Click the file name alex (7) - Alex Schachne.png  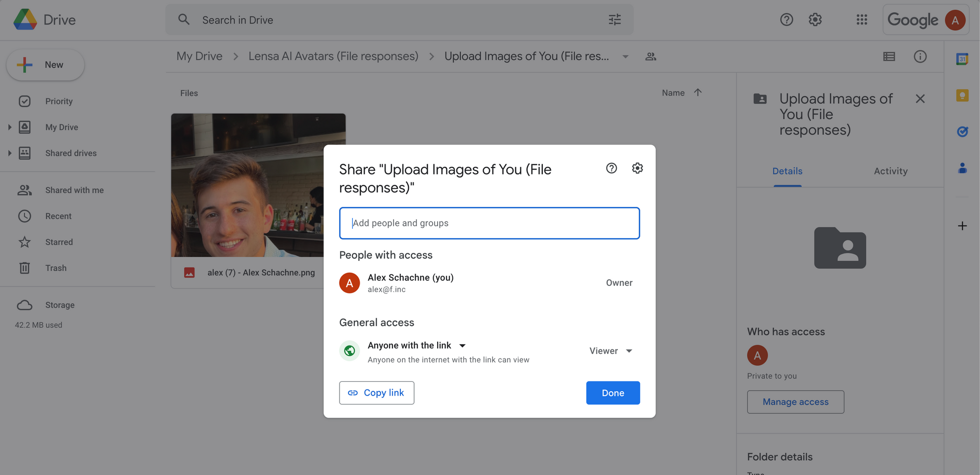(x=261, y=273)
